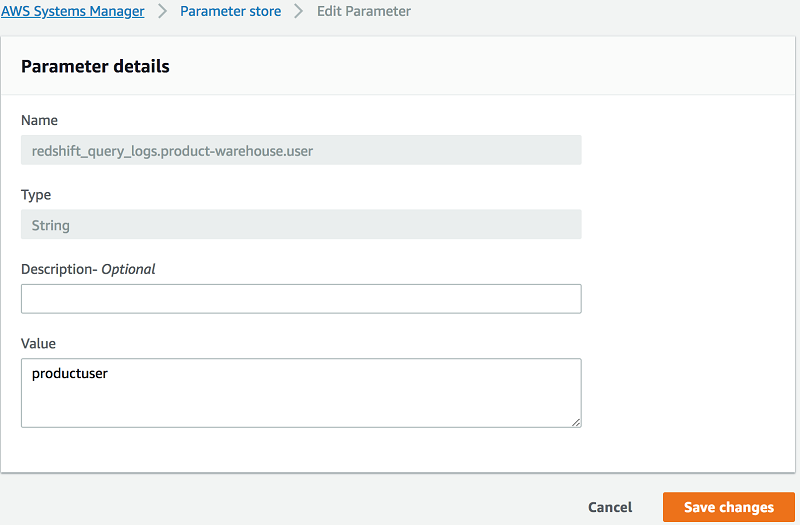Place cursor on the productuser text
Viewport: 800px width, 525px height.
point(69,374)
